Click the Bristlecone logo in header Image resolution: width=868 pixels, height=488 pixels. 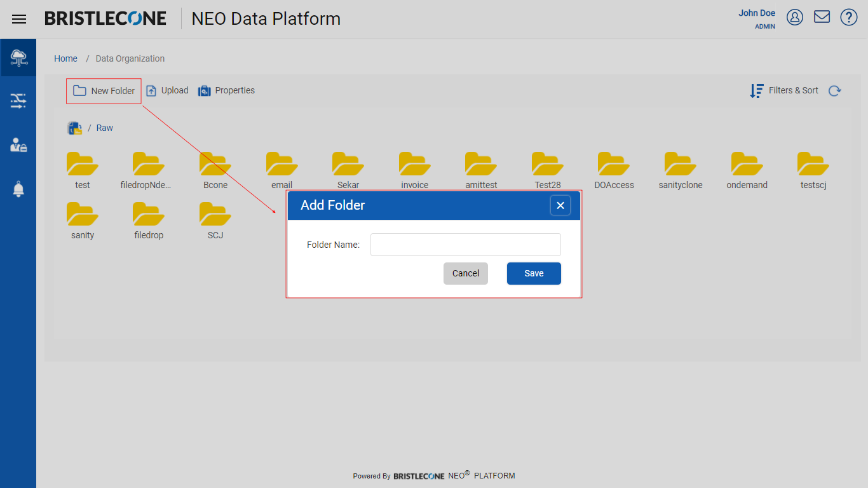(x=105, y=18)
